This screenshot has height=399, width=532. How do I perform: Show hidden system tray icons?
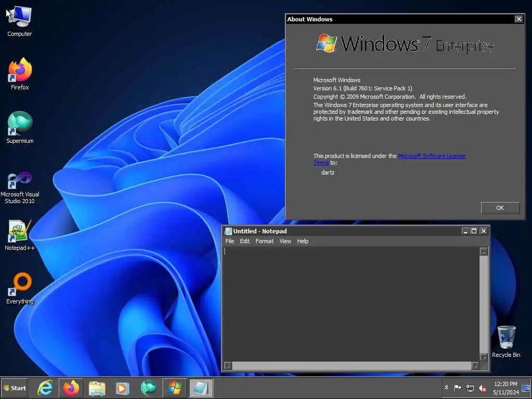click(446, 388)
